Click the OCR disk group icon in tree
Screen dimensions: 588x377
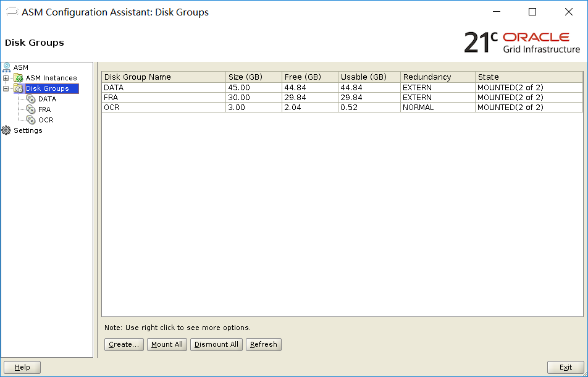31,120
